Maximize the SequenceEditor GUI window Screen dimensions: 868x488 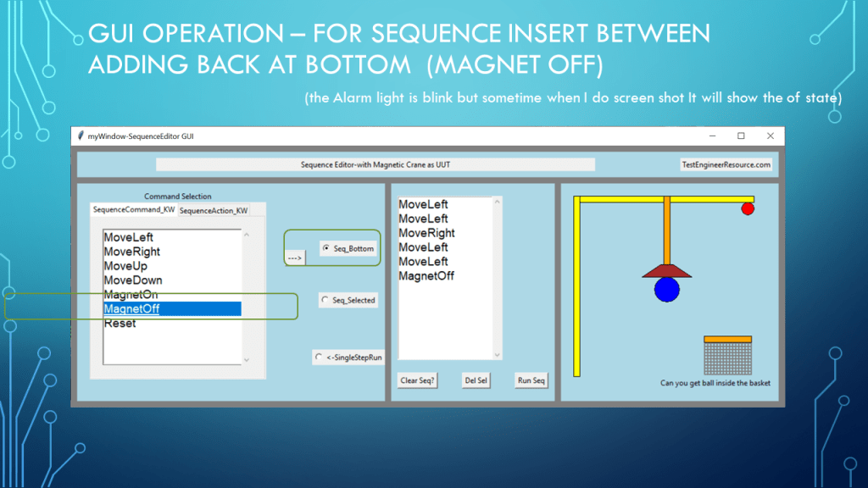point(741,136)
